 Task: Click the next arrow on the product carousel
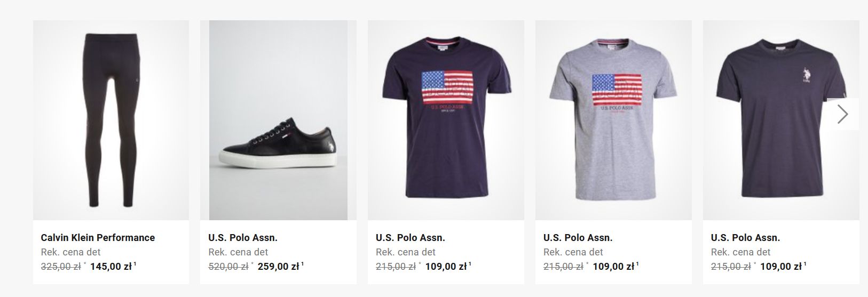[x=843, y=114]
